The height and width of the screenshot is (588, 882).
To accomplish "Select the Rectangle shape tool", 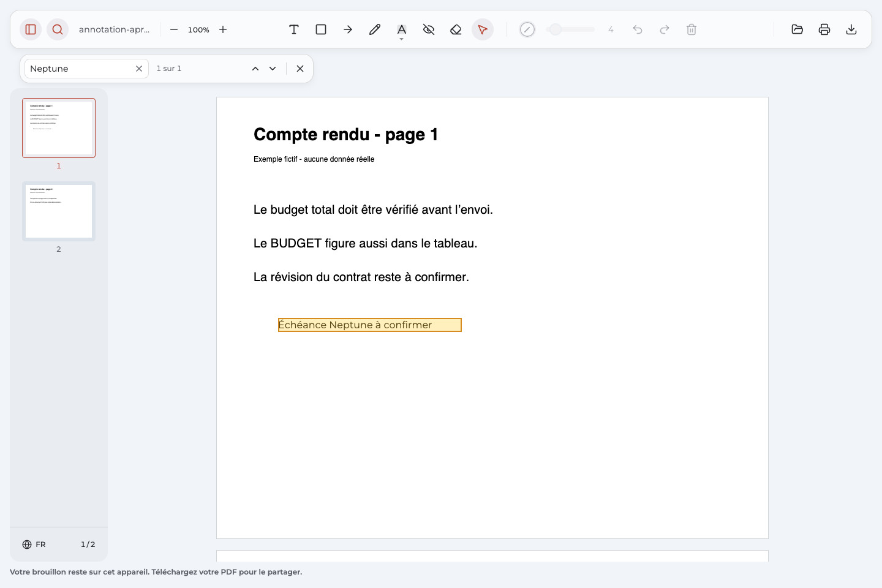I will pyautogui.click(x=321, y=29).
